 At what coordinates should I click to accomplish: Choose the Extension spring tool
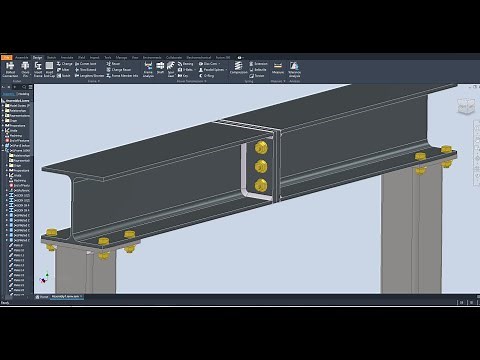coord(258,64)
